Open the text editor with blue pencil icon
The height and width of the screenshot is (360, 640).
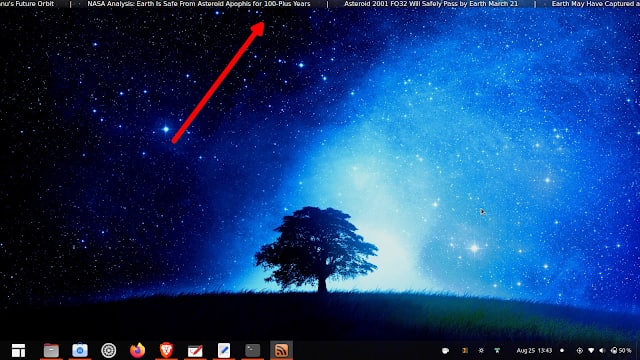224,350
